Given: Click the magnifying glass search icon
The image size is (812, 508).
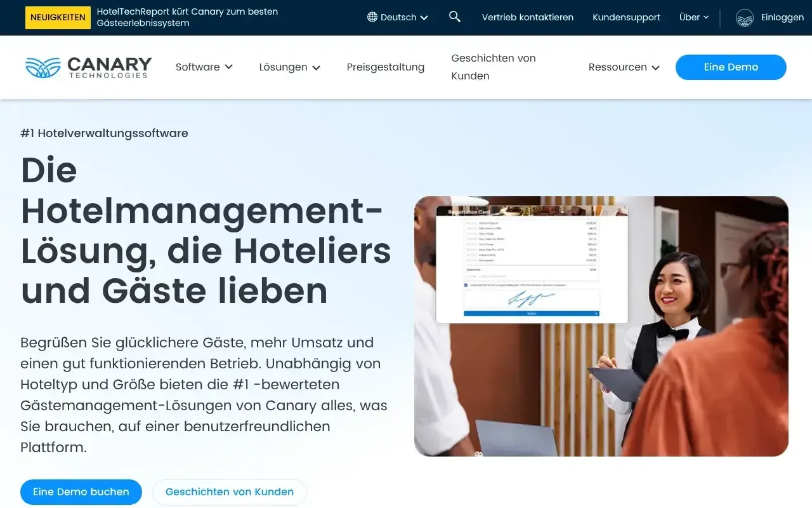Looking at the screenshot, I should click(454, 17).
